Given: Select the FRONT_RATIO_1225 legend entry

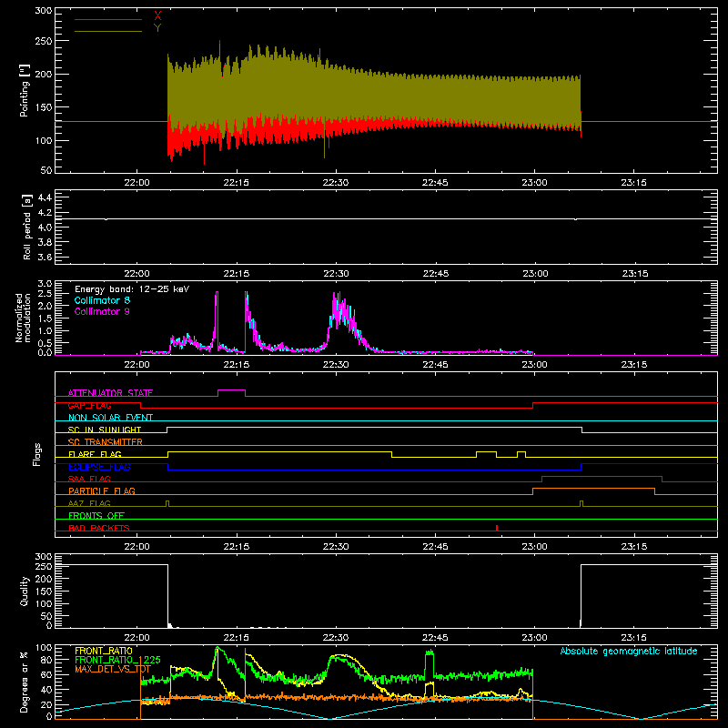Looking at the screenshot, I should 117,661.
